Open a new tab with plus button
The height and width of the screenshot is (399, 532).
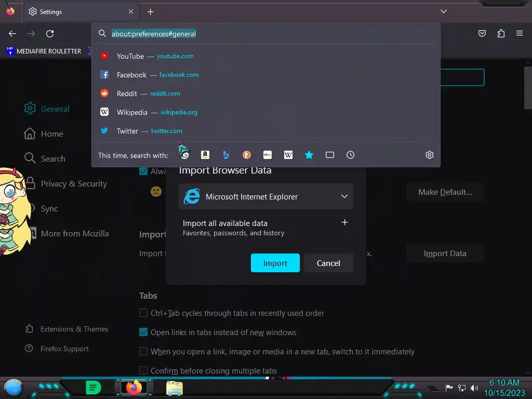coord(150,12)
